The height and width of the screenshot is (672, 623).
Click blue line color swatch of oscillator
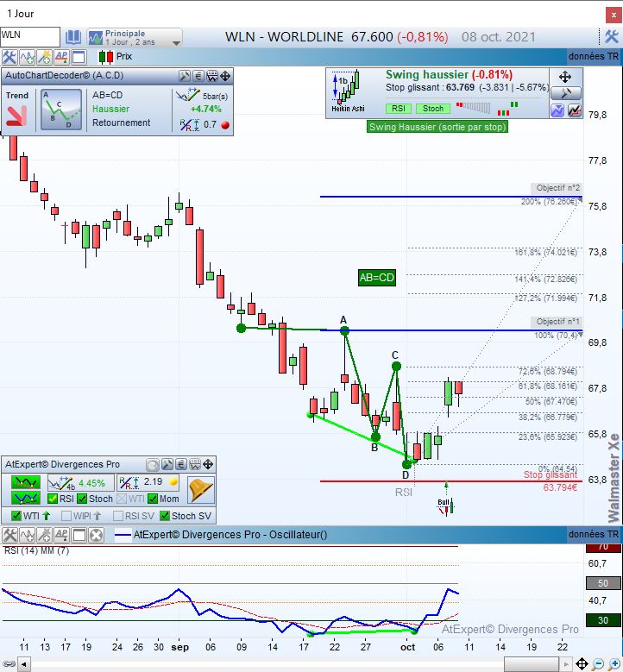point(123,535)
